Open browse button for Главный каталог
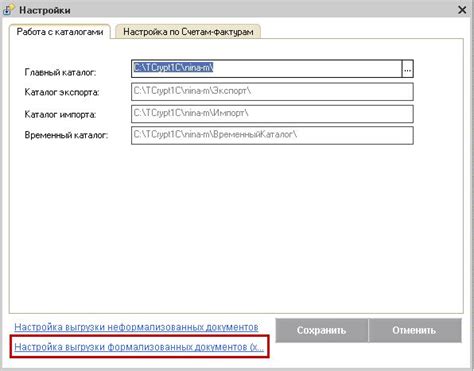 408,69
